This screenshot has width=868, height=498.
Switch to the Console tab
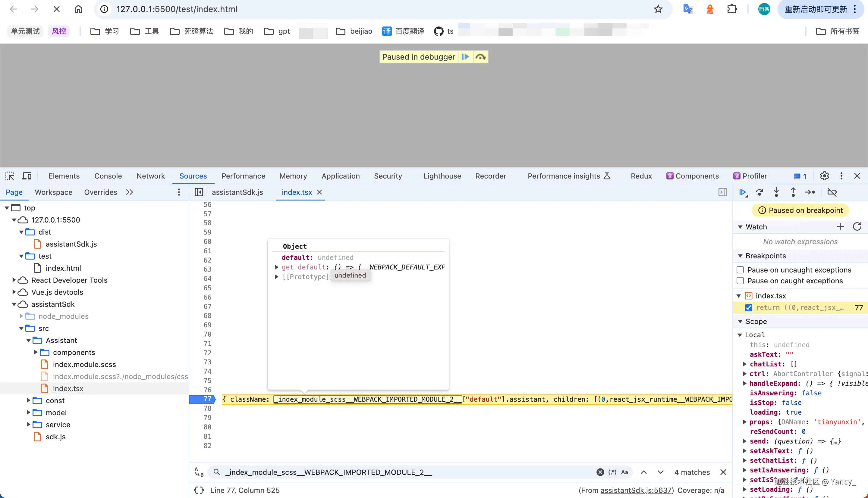click(x=108, y=176)
